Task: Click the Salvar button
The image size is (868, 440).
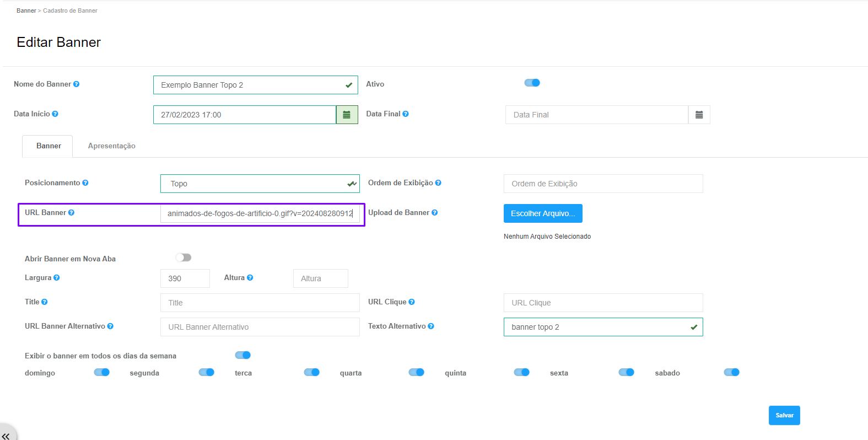Action: tap(784, 415)
